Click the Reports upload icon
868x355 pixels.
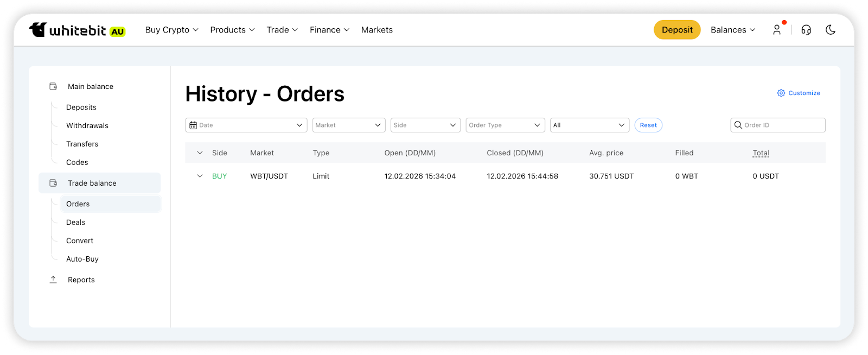(53, 280)
